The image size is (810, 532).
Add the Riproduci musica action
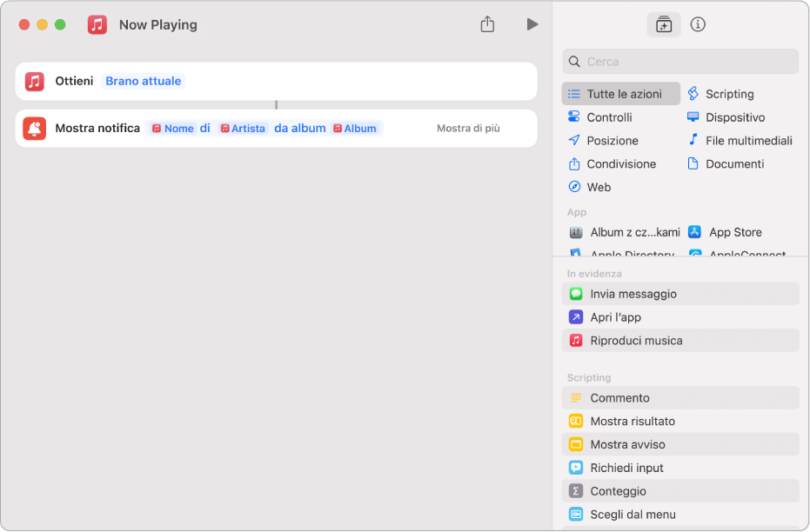[x=636, y=341]
